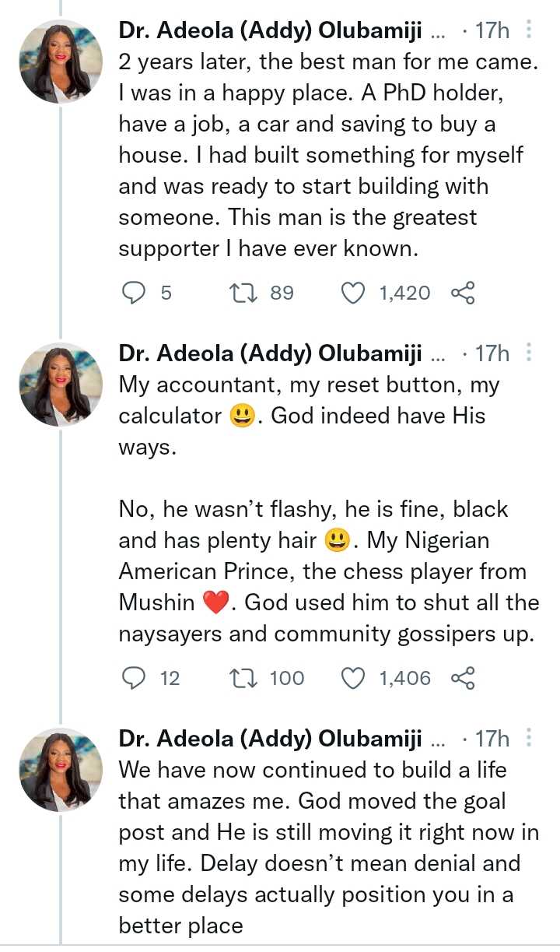Open the 17h timestamp on first tweet
The height and width of the screenshot is (952, 560).
492,31
